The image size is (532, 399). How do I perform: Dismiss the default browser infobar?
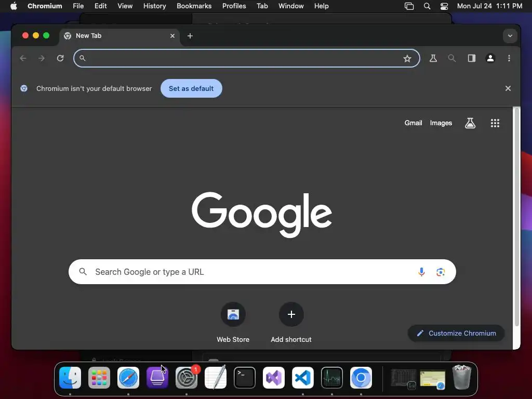[508, 88]
